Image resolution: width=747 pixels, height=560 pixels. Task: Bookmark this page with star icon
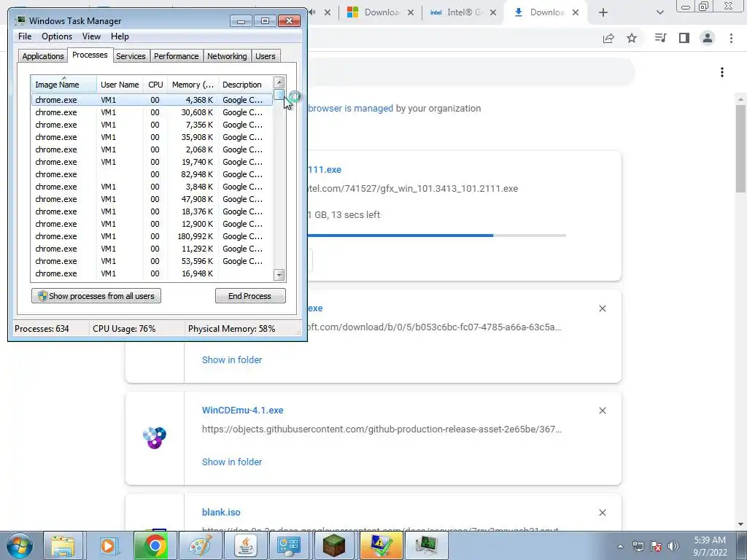pos(632,38)
